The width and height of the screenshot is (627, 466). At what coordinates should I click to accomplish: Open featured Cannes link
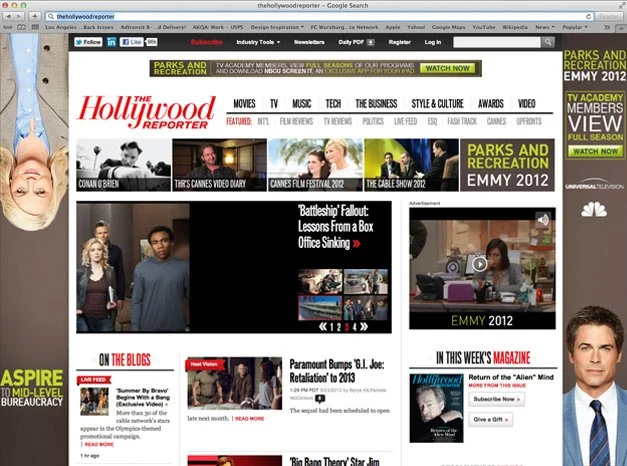[496, 121]
